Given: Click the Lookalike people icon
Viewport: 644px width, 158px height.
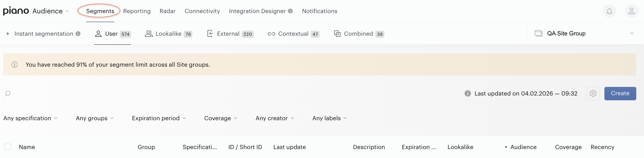Looking at the screenshot, I should tap(149, 34).
